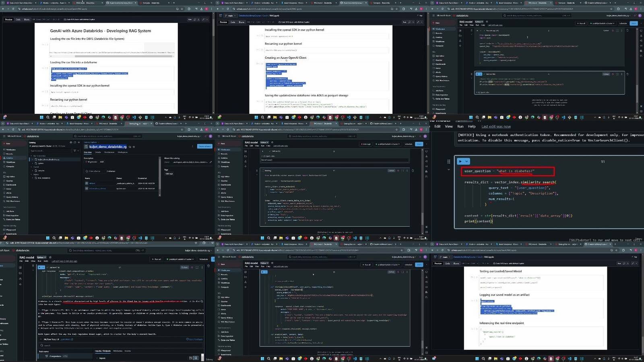This screenshot has width=644, height=362.
Task: Open the cluster dropdown in the MLflow Trace window
Action: point(180,259)
